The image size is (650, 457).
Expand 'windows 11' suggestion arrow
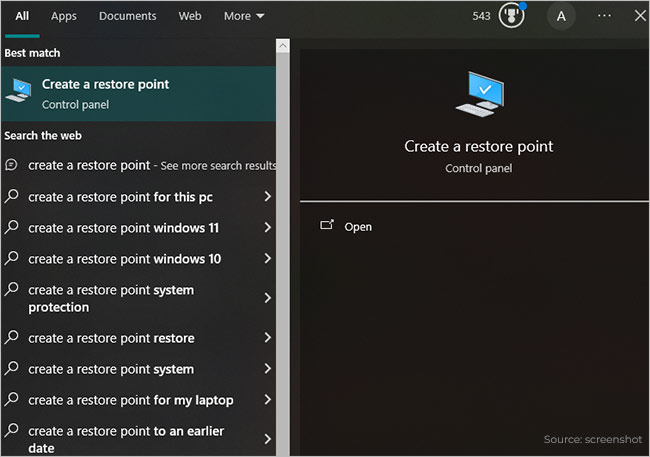click(x=268, y=227)
